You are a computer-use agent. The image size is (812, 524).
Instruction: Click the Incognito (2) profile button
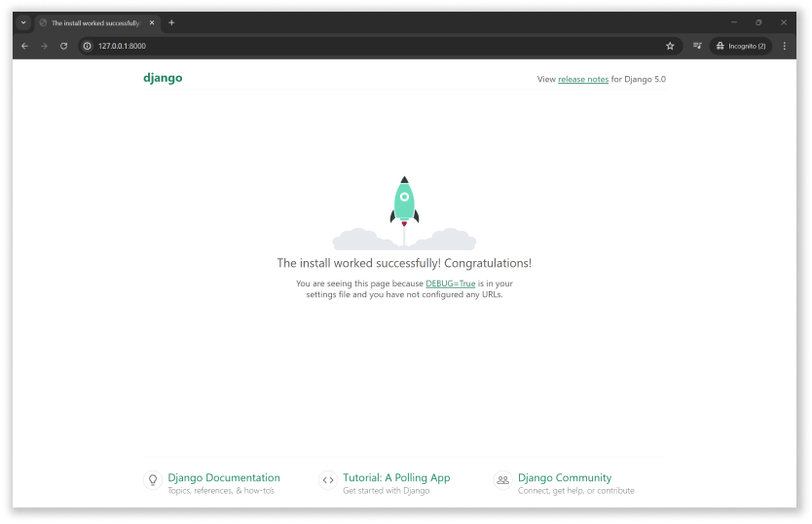[741, 46]
